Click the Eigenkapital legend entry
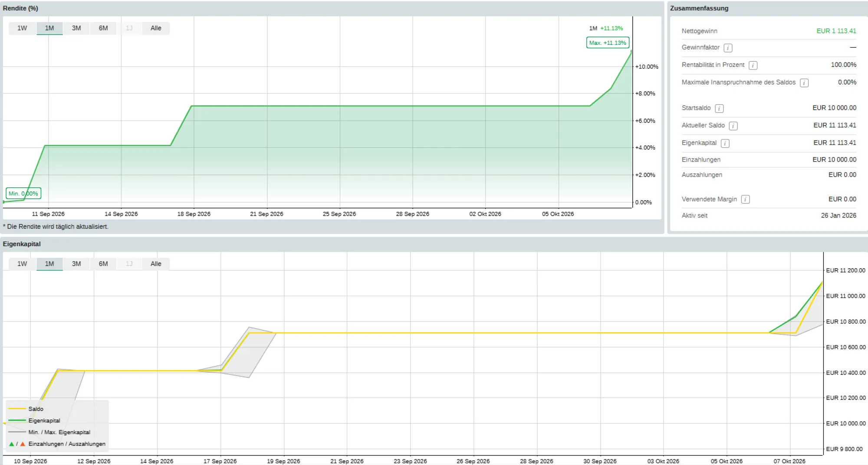 pos(34,421)
